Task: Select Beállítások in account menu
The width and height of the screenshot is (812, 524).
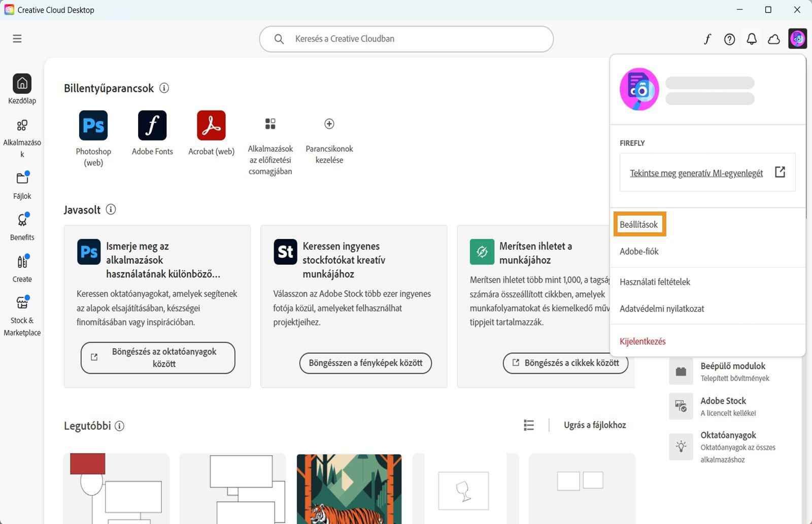Action: click(639, 224)
